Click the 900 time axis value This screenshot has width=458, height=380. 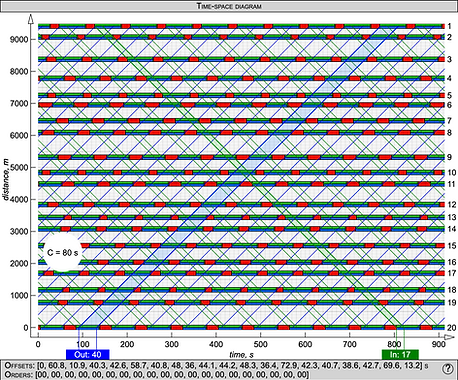(x=438, y=344)
